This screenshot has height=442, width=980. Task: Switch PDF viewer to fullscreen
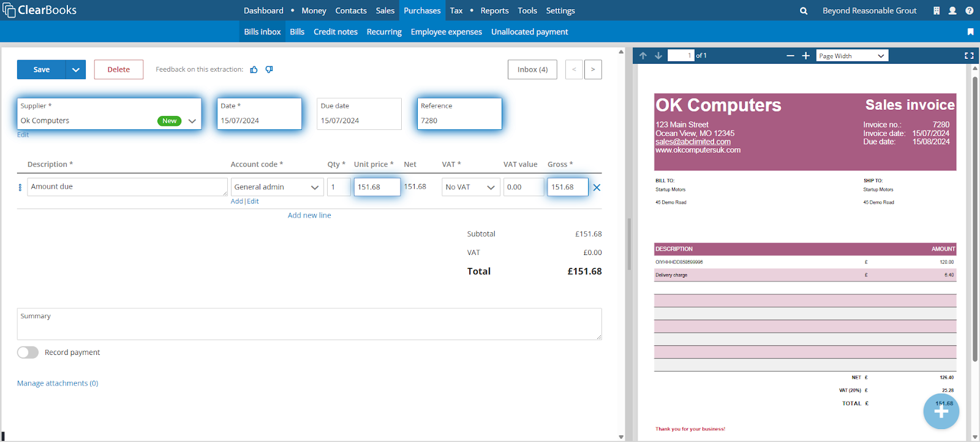pos(969,55)
